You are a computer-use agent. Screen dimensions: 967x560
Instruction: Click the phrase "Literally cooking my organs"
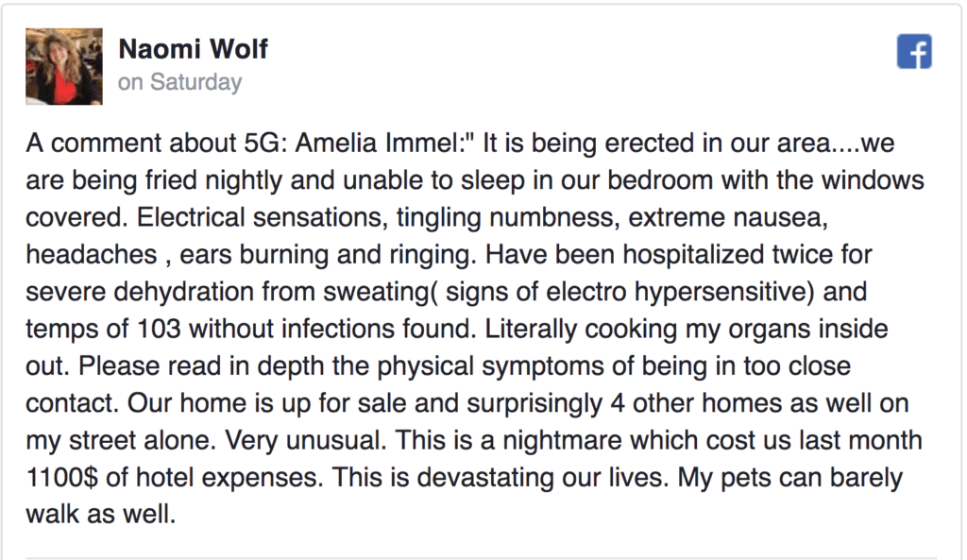point(652,330)
